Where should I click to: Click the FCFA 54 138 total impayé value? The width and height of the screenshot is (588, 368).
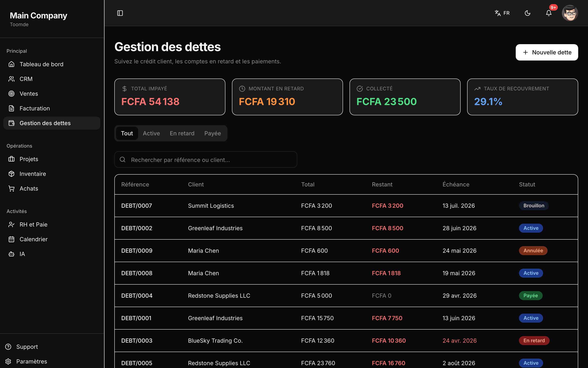(x=150, y=102)
